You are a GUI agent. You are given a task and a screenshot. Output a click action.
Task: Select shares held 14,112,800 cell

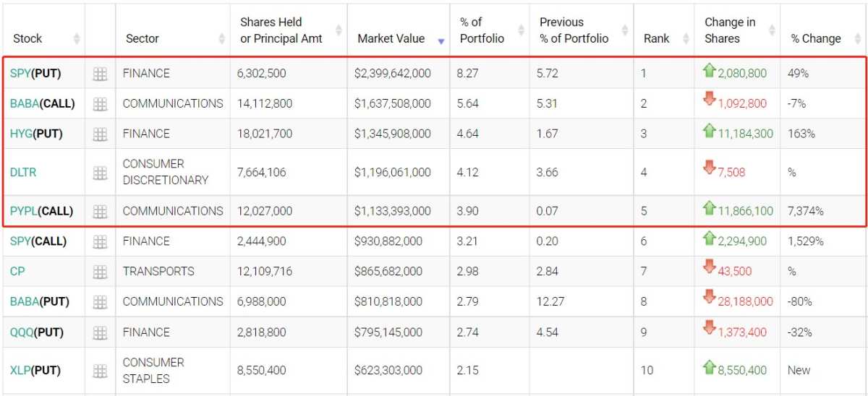(265, 104)
